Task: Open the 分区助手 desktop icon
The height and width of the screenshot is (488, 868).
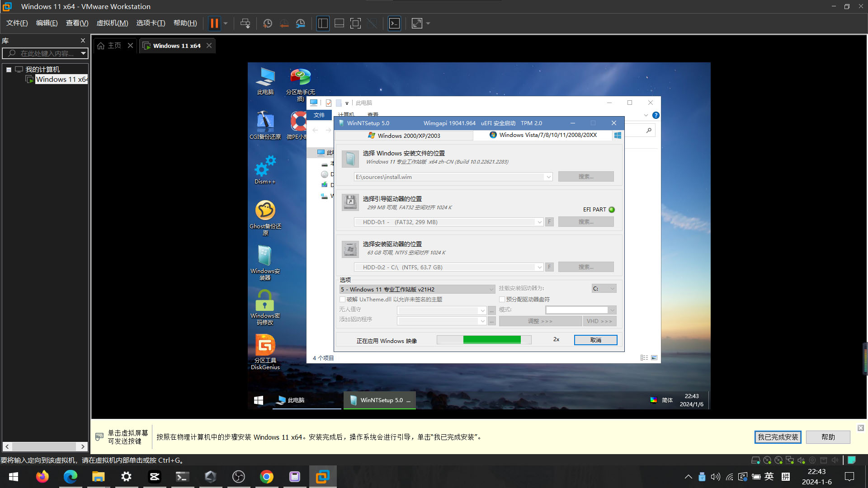Action: tap(300, 85)
